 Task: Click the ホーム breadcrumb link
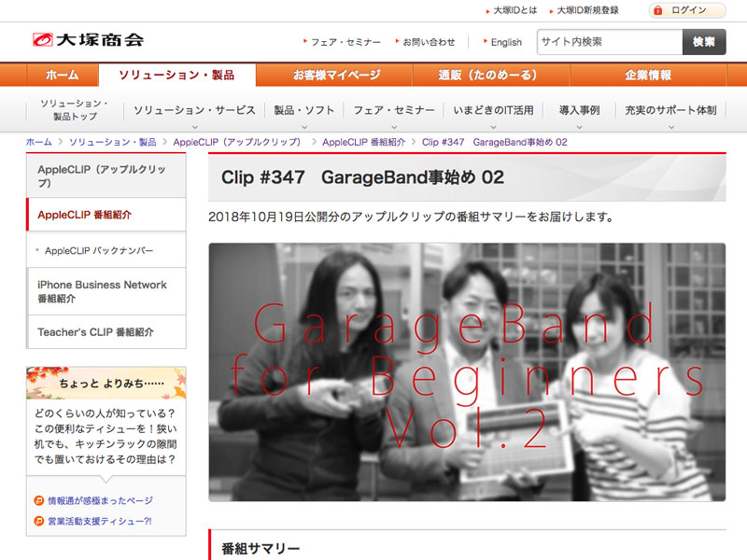point(39,142)
